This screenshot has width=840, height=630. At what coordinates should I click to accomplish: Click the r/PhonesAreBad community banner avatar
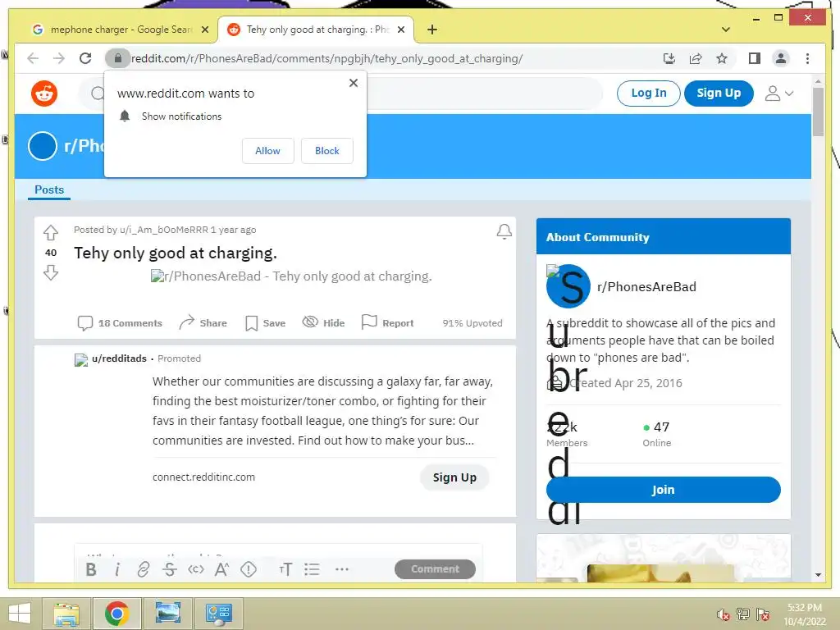[x=43, y=146]
